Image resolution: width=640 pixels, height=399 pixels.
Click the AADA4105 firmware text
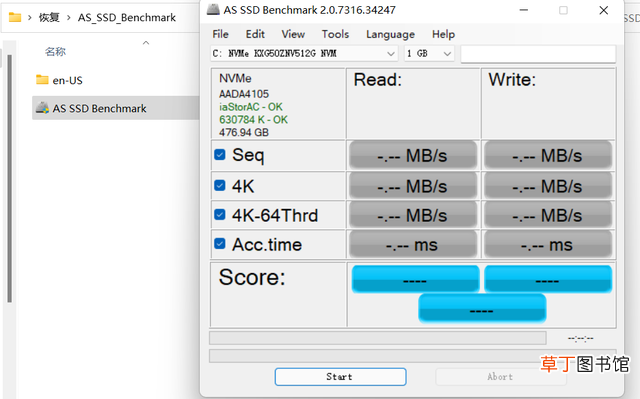pos(244,94)
